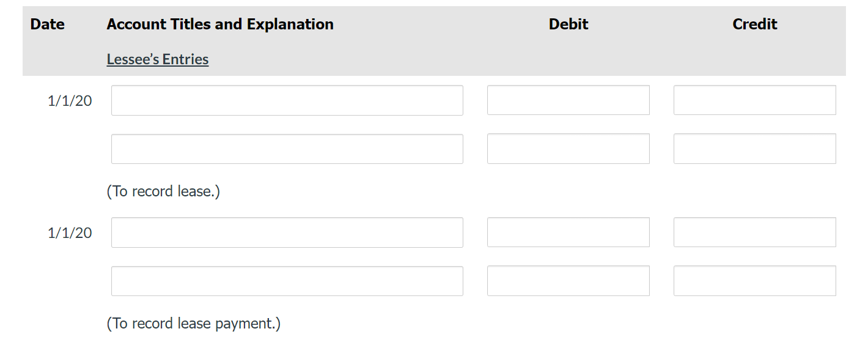Click first debit field of record lease entry
Screen dimensions: 868x345
click(568, 100)
